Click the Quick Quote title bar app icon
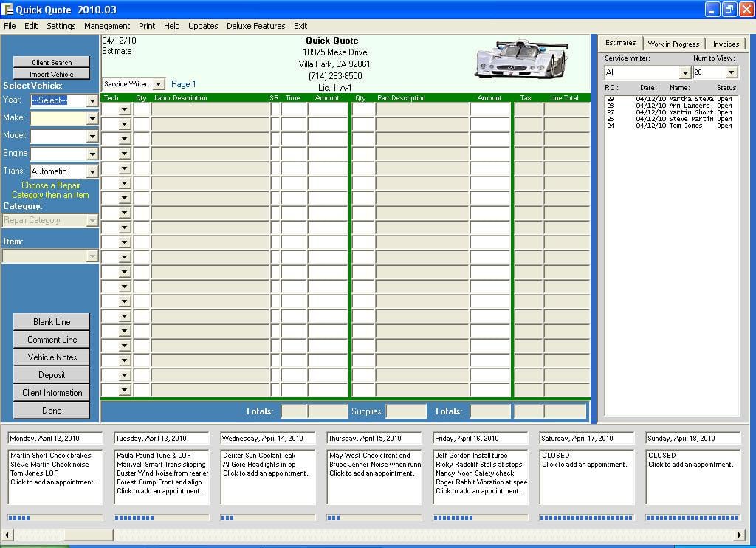Screen dimensions: 756x548 [7, 9]
